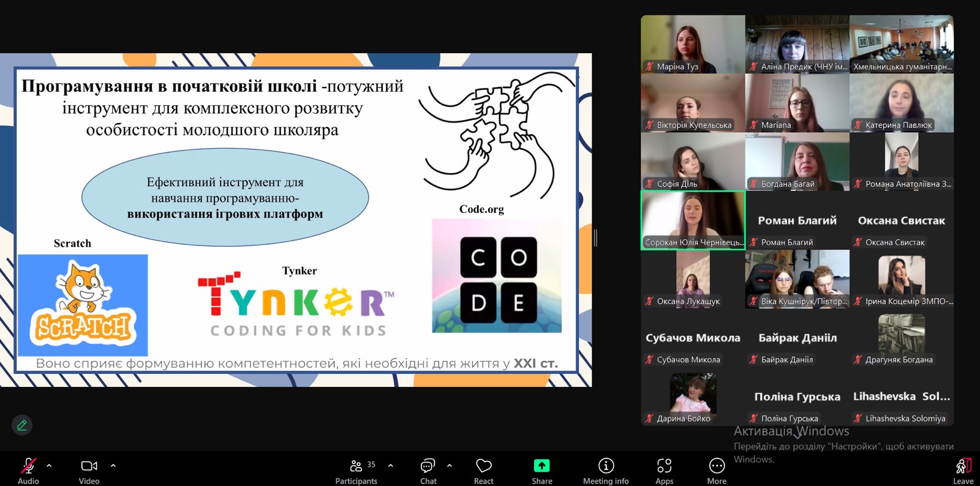Select the Роман Благий participant tile

[x=797, y=220]
